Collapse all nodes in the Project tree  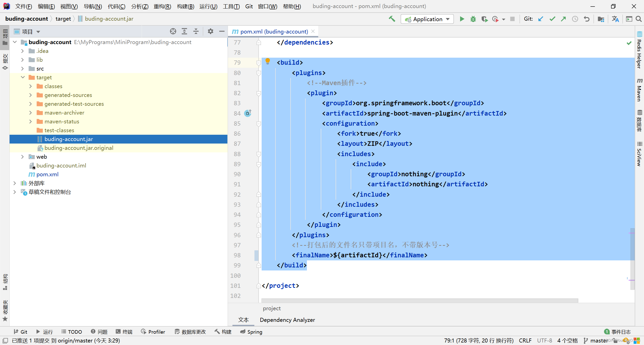pos(196,31)
